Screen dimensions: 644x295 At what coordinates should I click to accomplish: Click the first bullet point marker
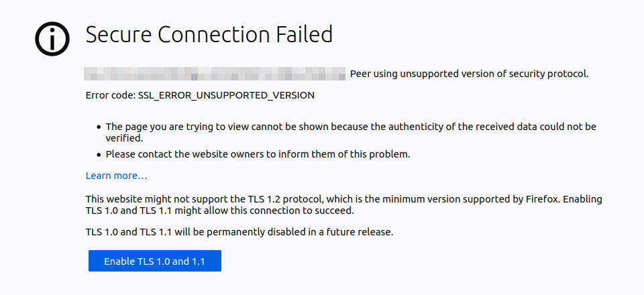(99, 127)
